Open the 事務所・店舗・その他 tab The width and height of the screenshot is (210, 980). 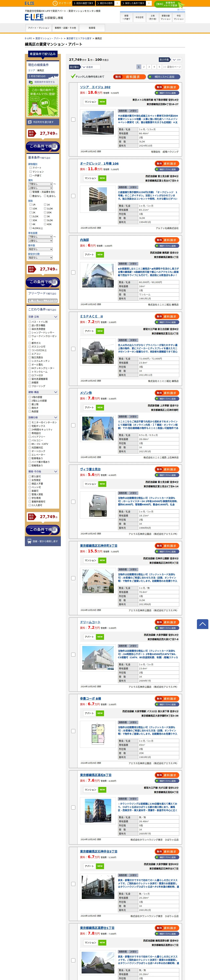(x=65, y=28)
